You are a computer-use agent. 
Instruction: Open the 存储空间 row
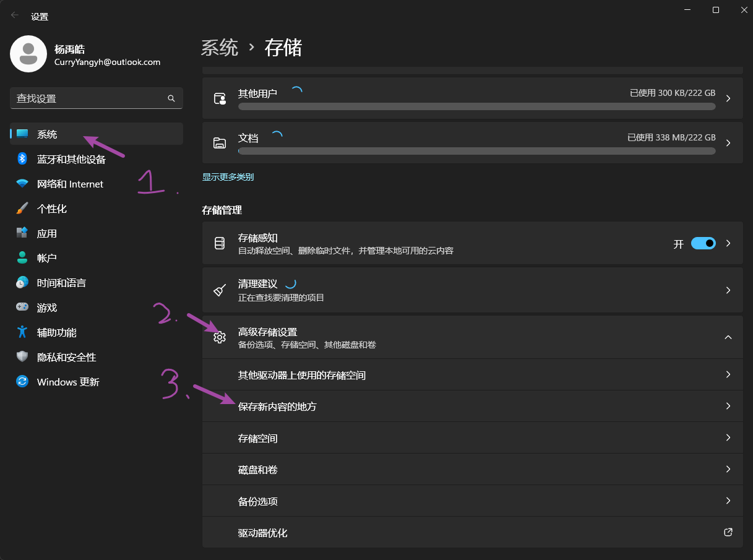(x=473, y=438)
